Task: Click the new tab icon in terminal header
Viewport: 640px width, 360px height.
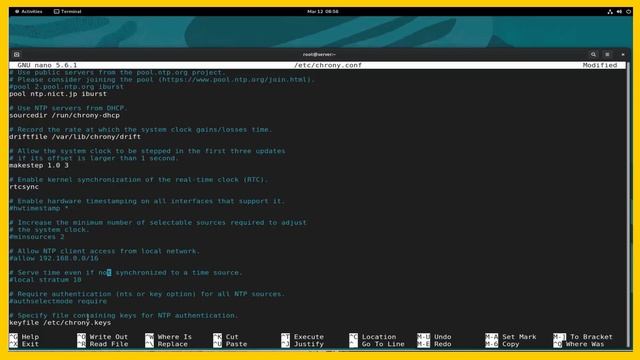Action: point(16,54)
